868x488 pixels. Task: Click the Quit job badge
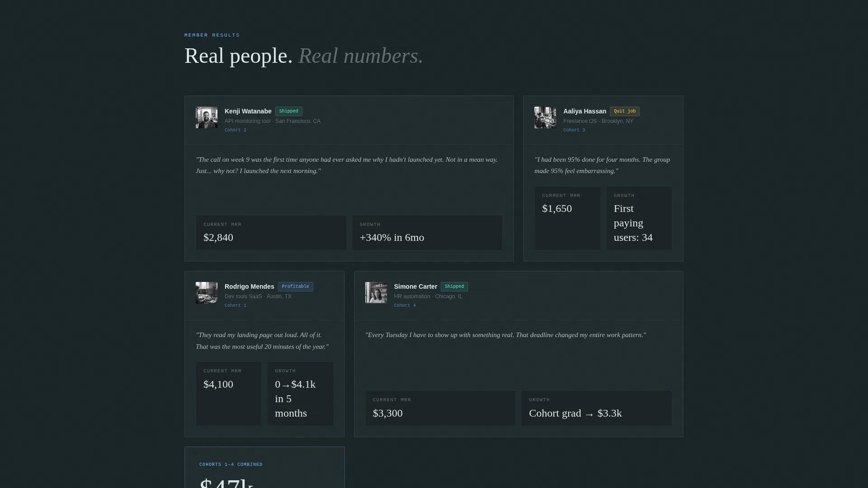click(625, 111)
